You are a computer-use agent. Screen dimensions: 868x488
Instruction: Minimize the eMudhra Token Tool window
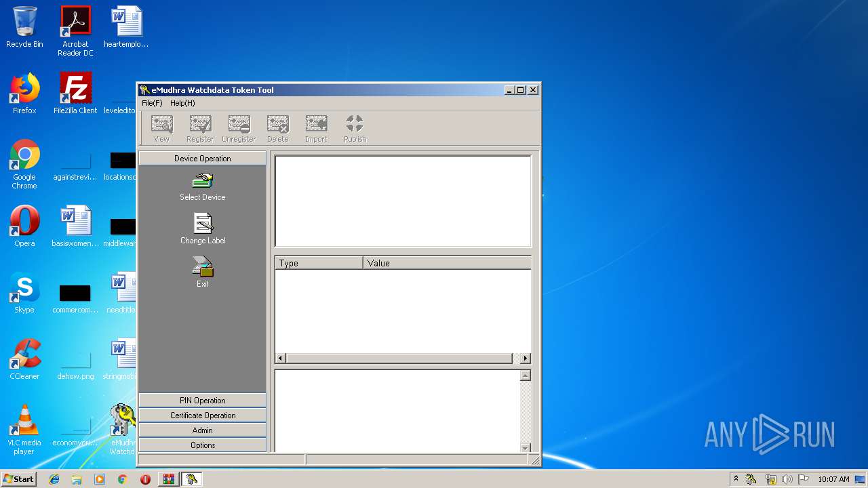(509, 90)
